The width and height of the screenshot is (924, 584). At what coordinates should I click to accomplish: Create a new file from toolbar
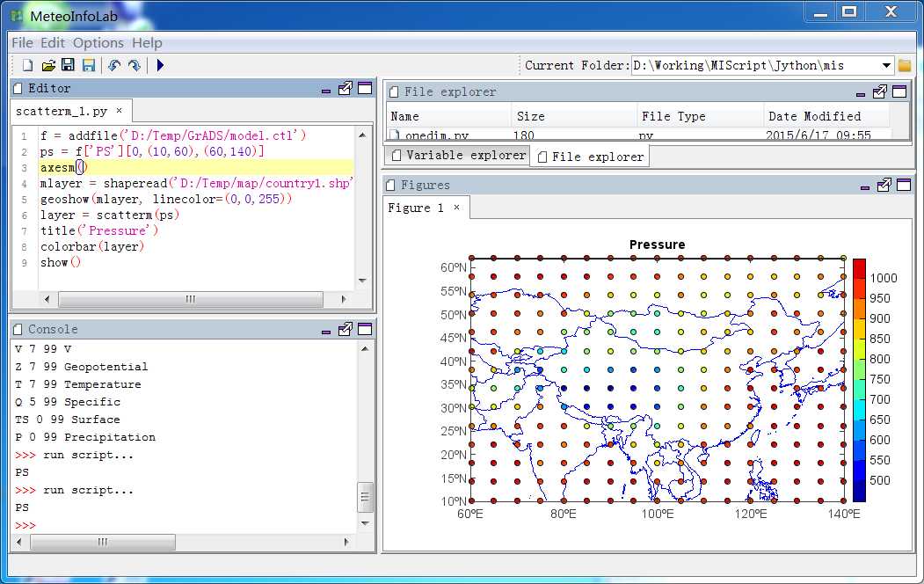pos(27,65)
